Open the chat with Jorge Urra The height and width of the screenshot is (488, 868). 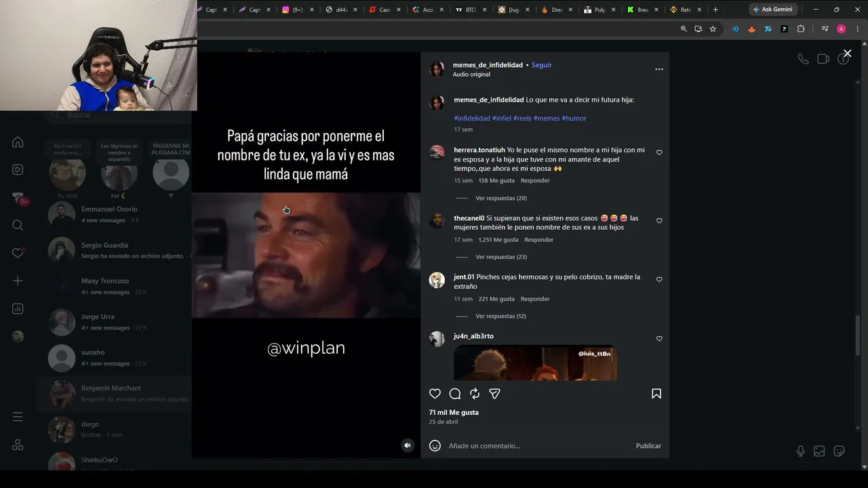pos(115,322)
